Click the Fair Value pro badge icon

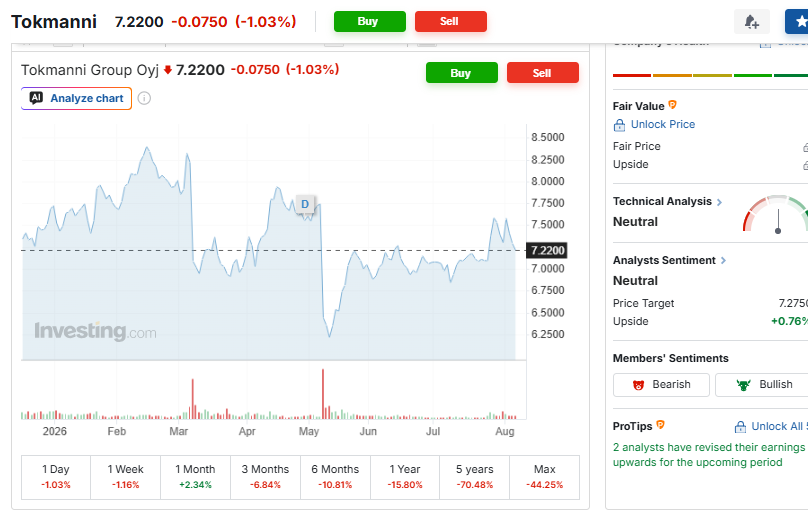pyautogui.click(x=672, y=105)
